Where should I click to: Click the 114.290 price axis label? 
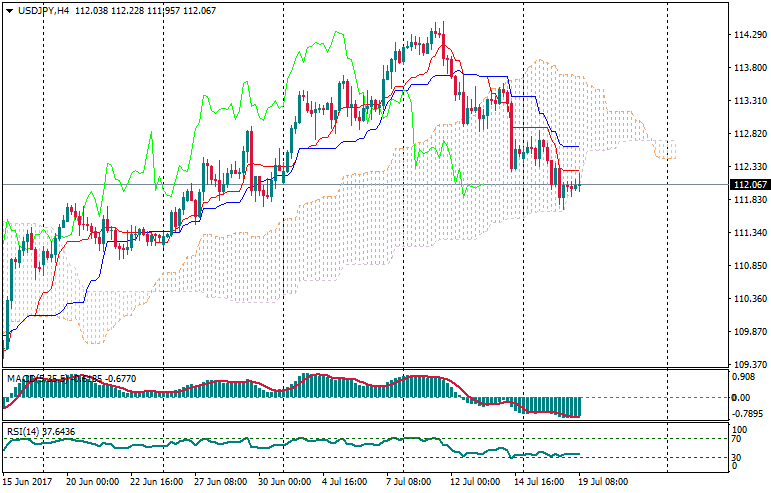point(749,35)
